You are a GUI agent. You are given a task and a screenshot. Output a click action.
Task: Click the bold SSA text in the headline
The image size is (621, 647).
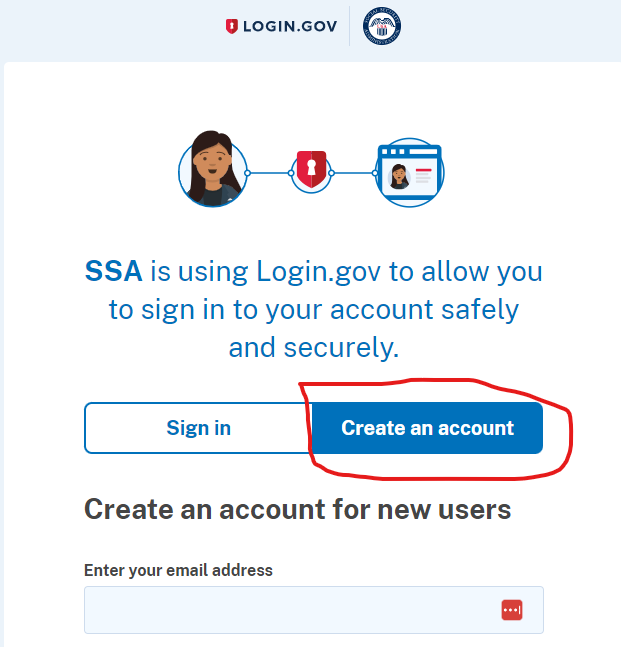[x=113, y=271]
